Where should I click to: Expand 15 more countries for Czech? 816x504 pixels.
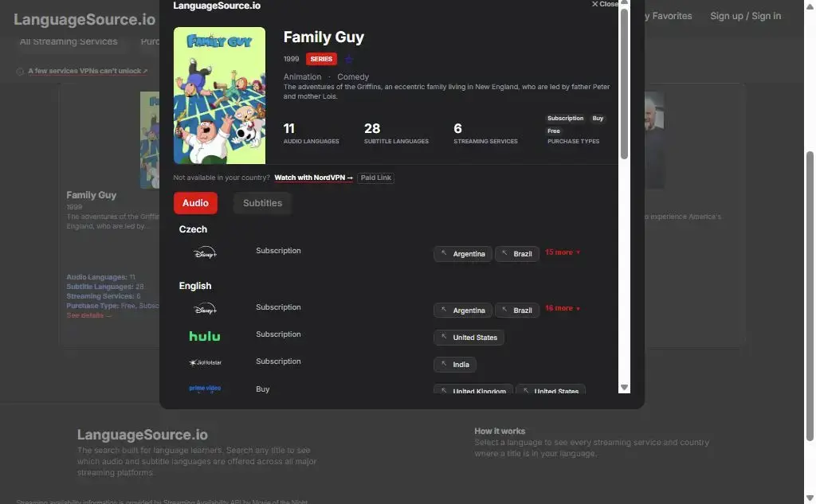[562, 252]
